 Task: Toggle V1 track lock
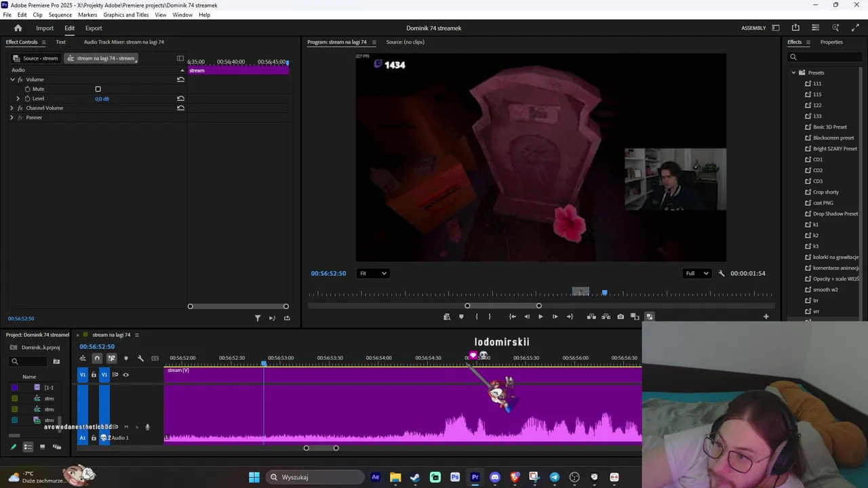[x=94, y=374]
